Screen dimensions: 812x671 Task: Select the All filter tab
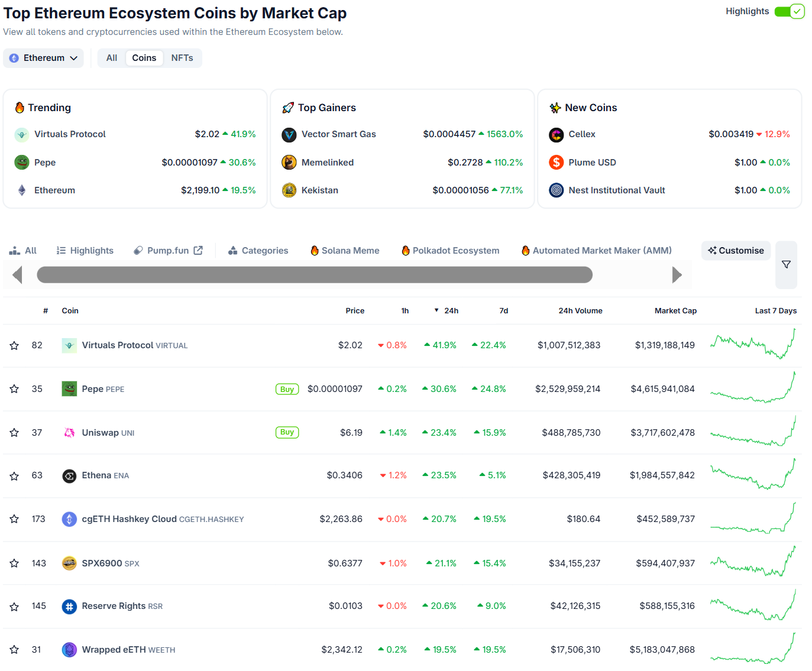[112, 58]
